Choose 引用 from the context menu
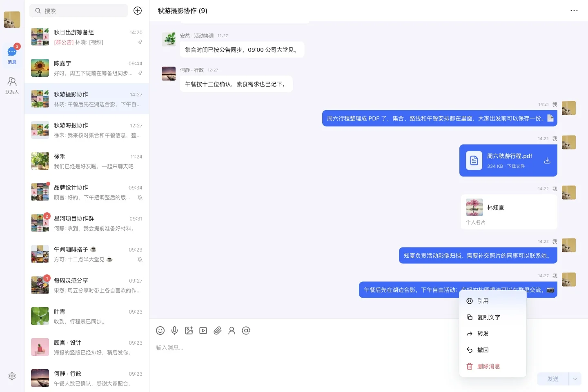588x392 pixels. (x=493, y=301)
